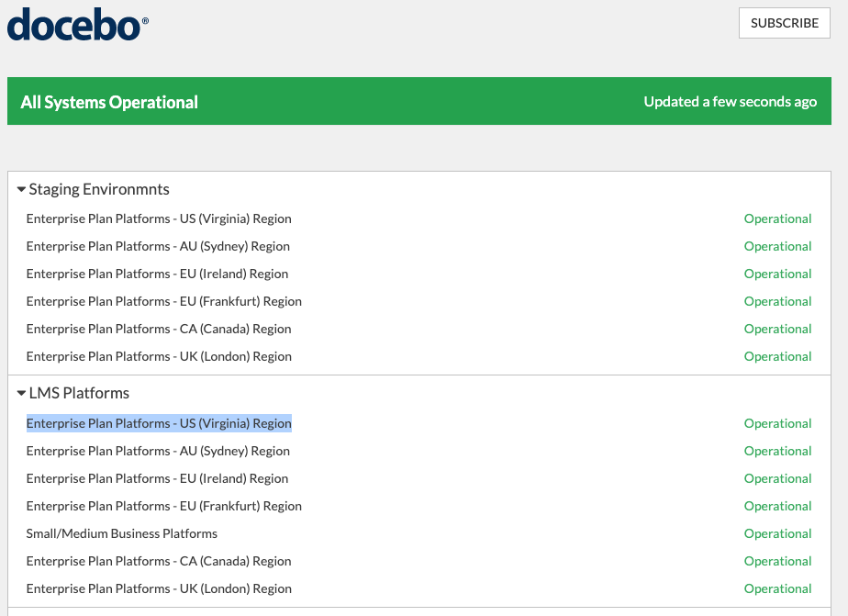Click Operational status for Staging US (Virginia)
Screen dimensions: 848x616
coord(777,218)
